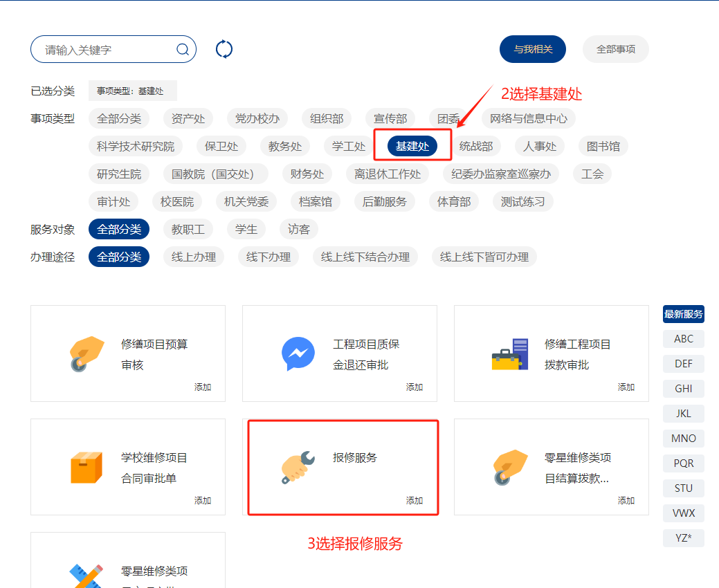Filter by 后勤服务 department
The image size is (719, 588).
pos(385,201)
